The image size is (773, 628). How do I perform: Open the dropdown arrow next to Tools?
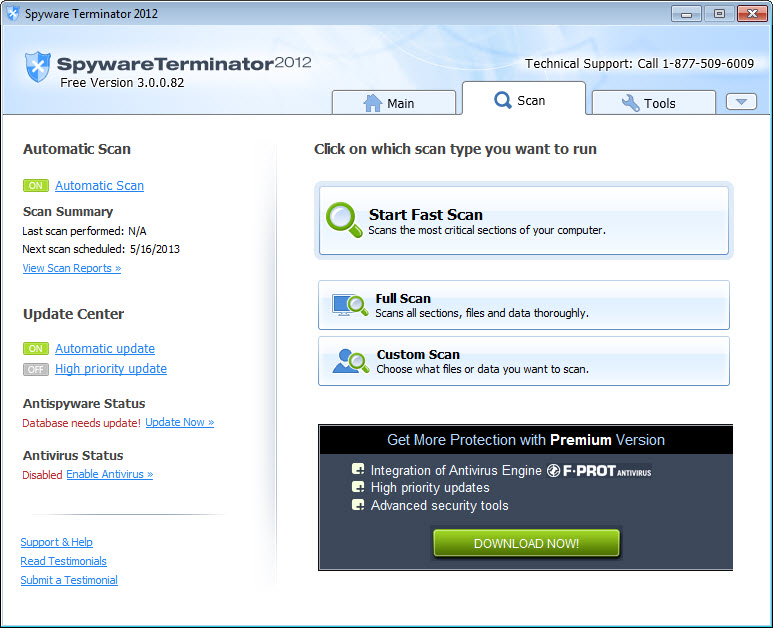coord(741,102)
